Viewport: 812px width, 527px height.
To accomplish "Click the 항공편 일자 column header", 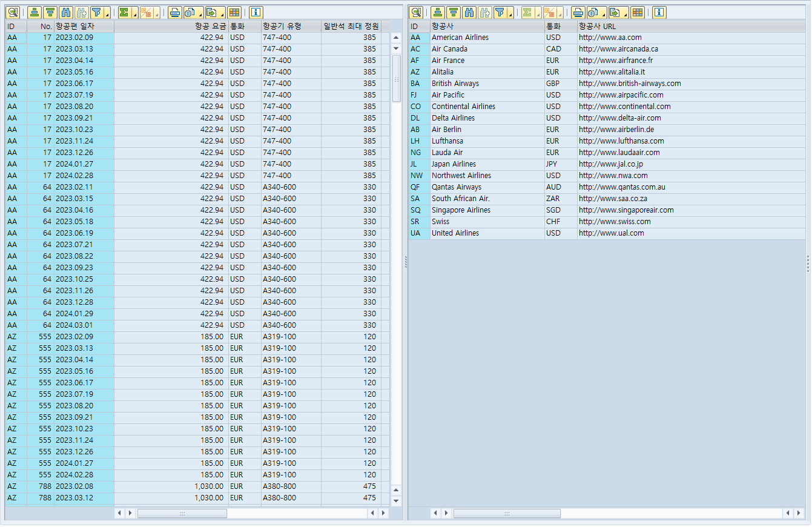I will coord(84,27).
